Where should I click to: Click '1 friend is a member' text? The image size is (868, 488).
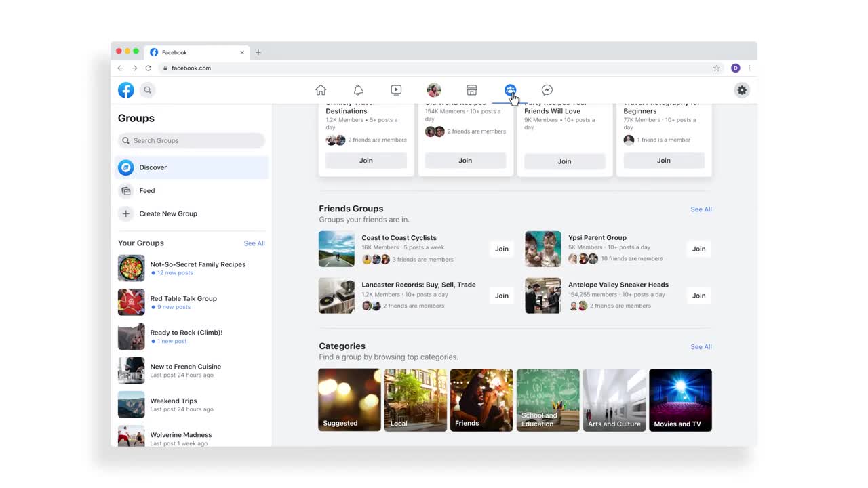tap(664, 140)
